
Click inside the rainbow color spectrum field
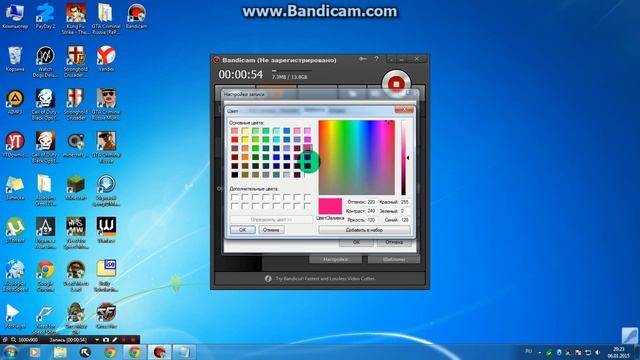(x=356, y=157)
